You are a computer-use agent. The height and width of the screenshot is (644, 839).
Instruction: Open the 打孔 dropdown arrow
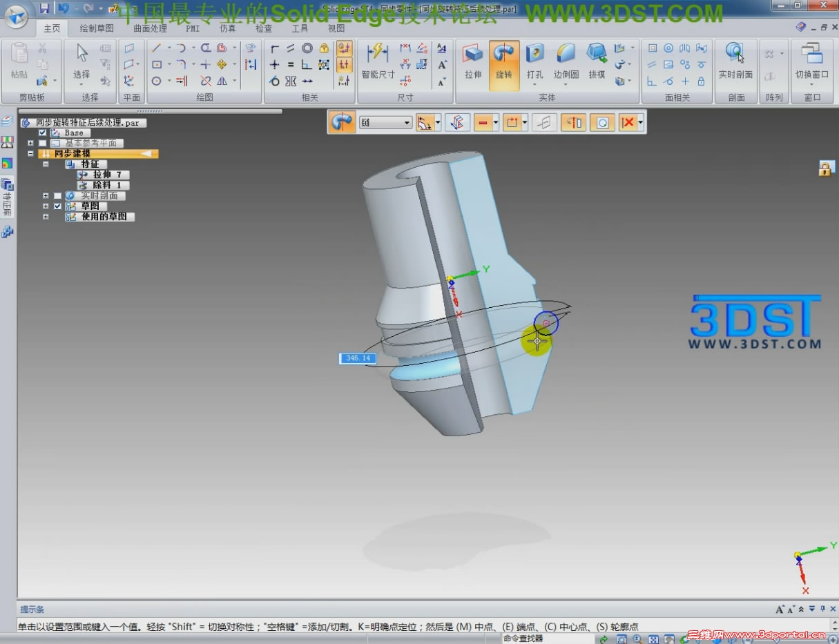pyautogui.click(x=535, y=85)
